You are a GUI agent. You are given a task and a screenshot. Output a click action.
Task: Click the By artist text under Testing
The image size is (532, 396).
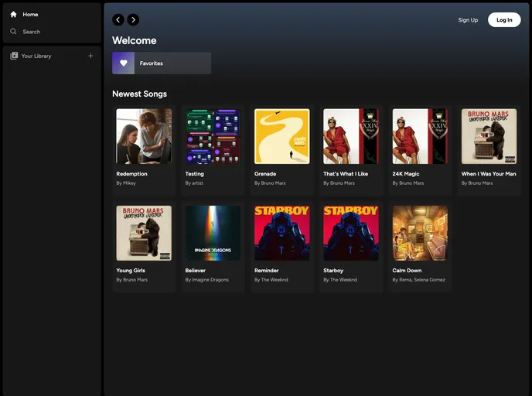point(194,183)
